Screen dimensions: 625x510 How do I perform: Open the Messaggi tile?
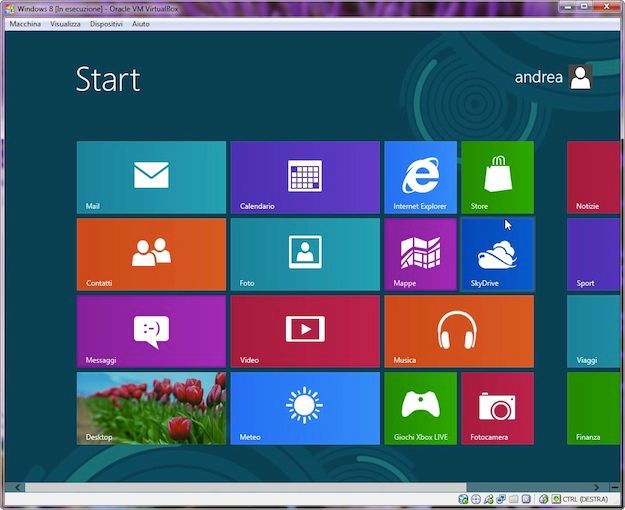(x=151, y=331)
